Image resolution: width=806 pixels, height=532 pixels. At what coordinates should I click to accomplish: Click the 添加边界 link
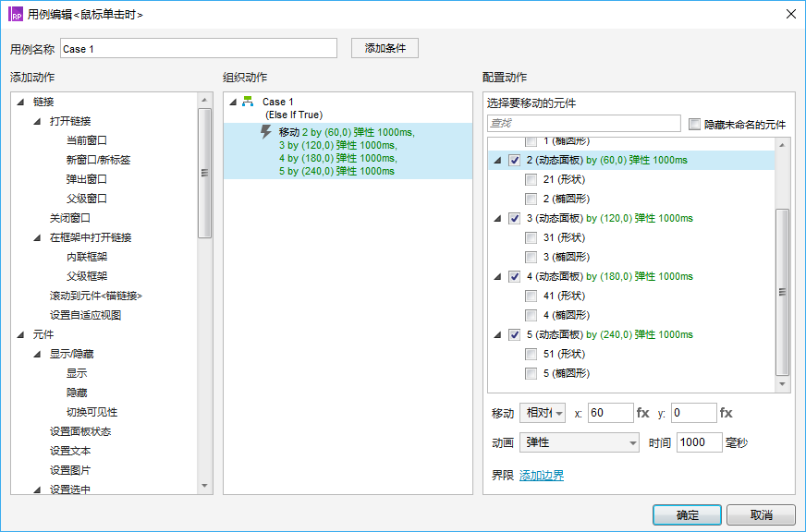click(x=542, y=476)
